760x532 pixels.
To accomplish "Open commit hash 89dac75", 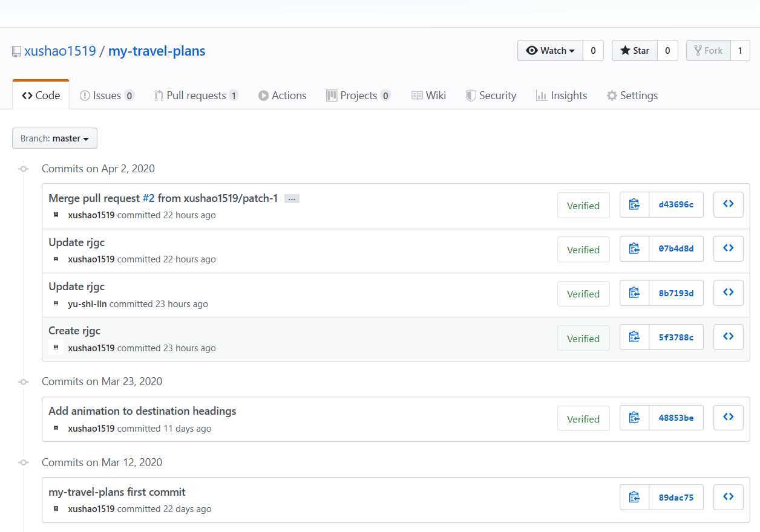I will (676, 497).
